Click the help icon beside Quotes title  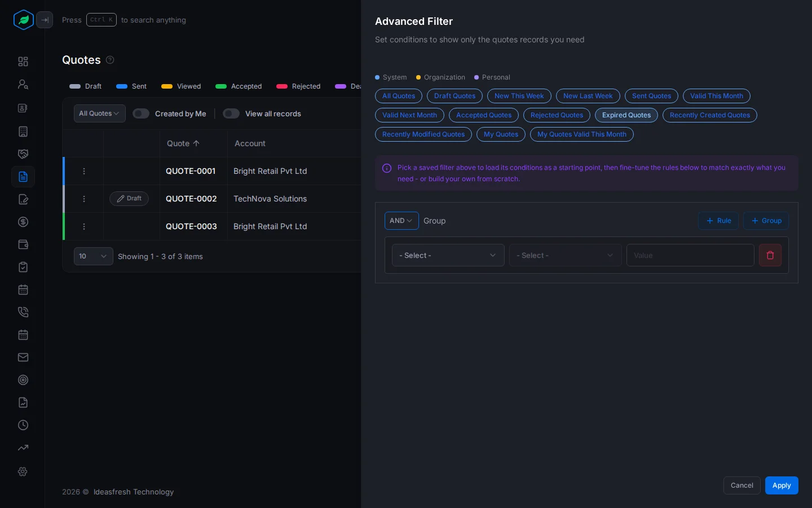(110, 60)
